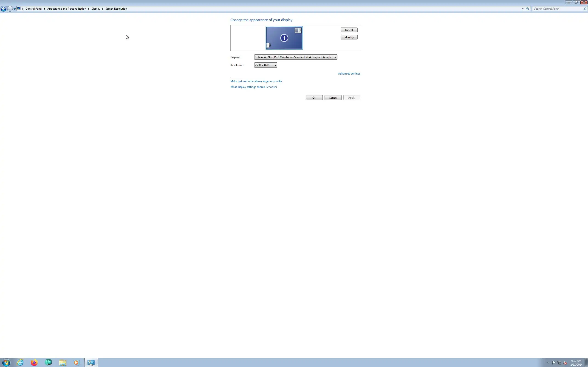Click the Back navigation arrow
This screenshot has width=588, height=367.
pyautogui.click(x=3, y=9)
